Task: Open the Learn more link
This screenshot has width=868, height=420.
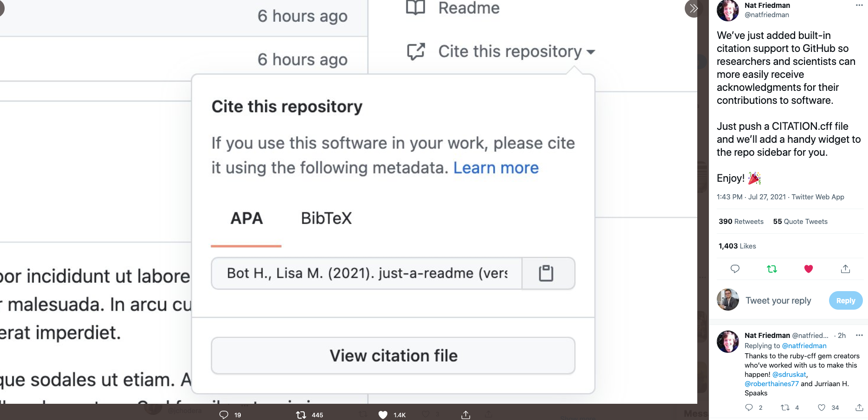Action: pos(495,168)
